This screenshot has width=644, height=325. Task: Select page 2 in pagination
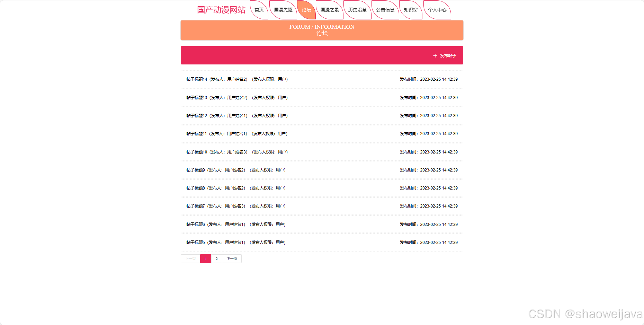pos(216,258)
